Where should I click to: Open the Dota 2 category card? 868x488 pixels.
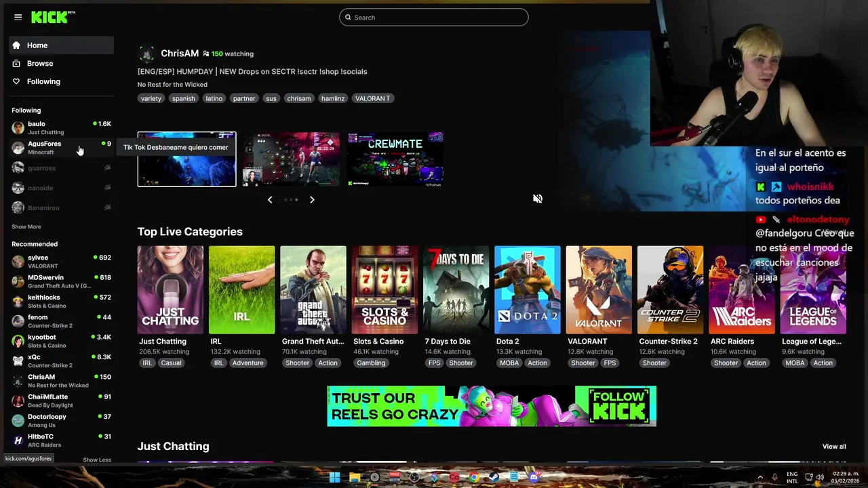coord(528,290)
